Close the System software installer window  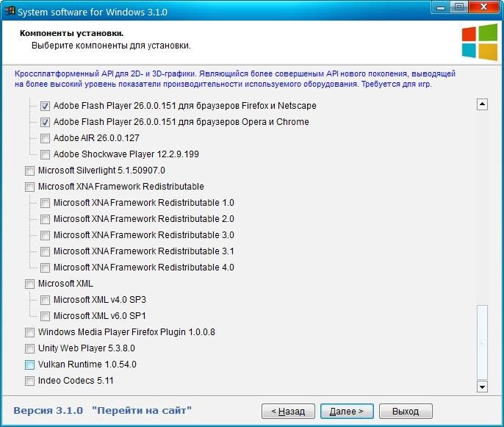pos(483,7)
